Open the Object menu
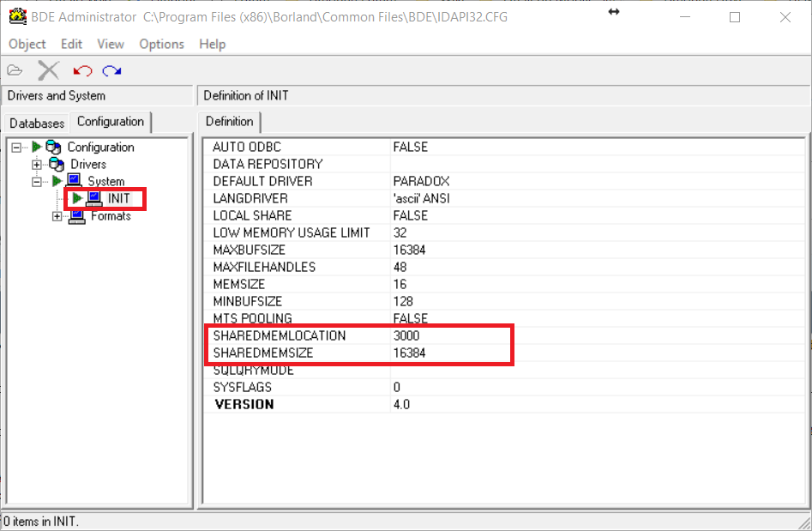Viewport: 812px width, 531px height. (27, 44)
